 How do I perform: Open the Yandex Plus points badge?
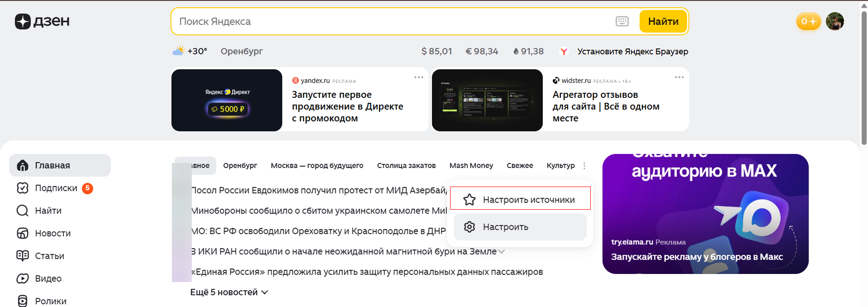click(808, 21)
